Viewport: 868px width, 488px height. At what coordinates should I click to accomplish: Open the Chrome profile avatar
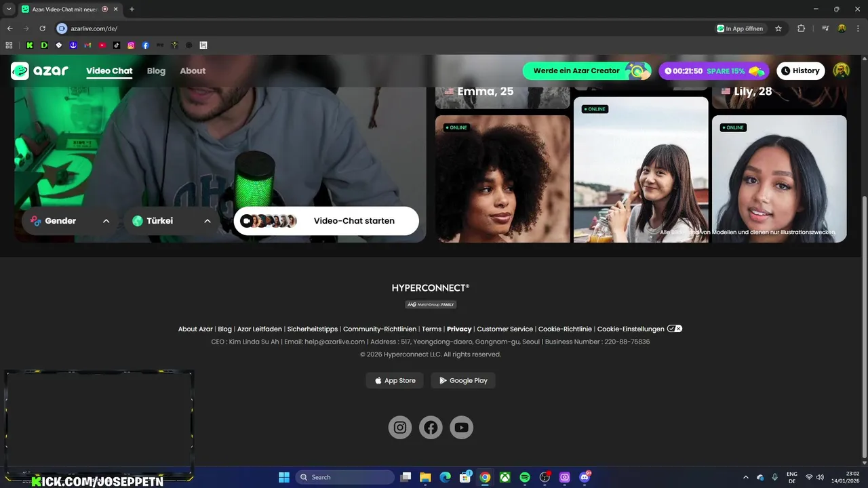click(x=842, y=28)
